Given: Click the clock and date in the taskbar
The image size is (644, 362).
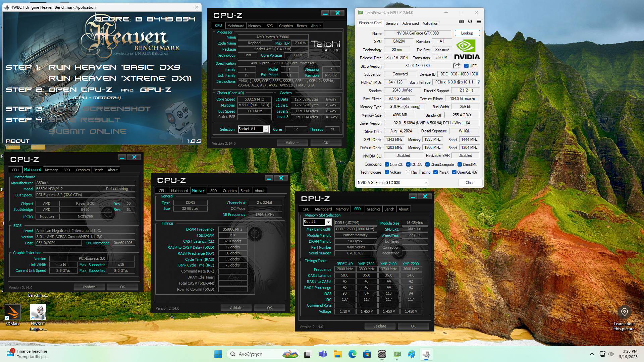Looking at the screenshot, I should pos(628,354).
